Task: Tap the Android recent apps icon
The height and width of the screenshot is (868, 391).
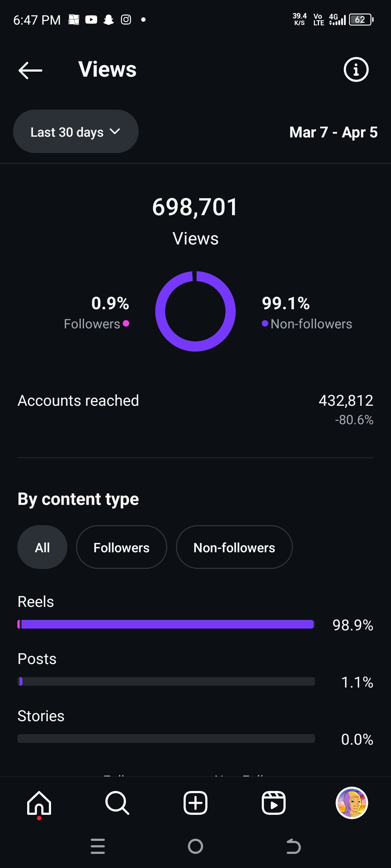Action: 98,846
